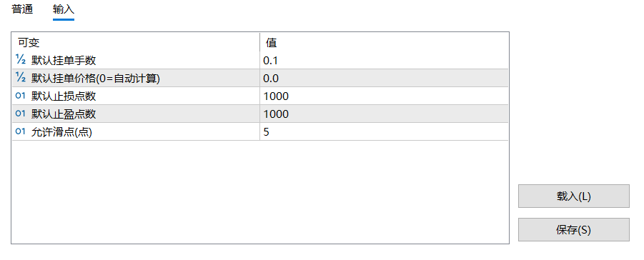Select the 默认挂单价格(0=自动计算) row label
Image resolution: width=644 pixels, height=260 pixels.
(x=96, y=78)
